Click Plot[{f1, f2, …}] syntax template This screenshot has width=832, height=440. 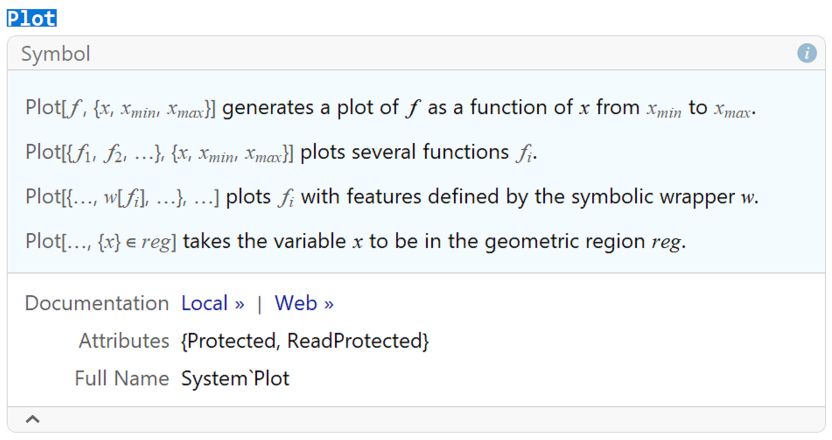pyautogui.click(x=158, y=153)
